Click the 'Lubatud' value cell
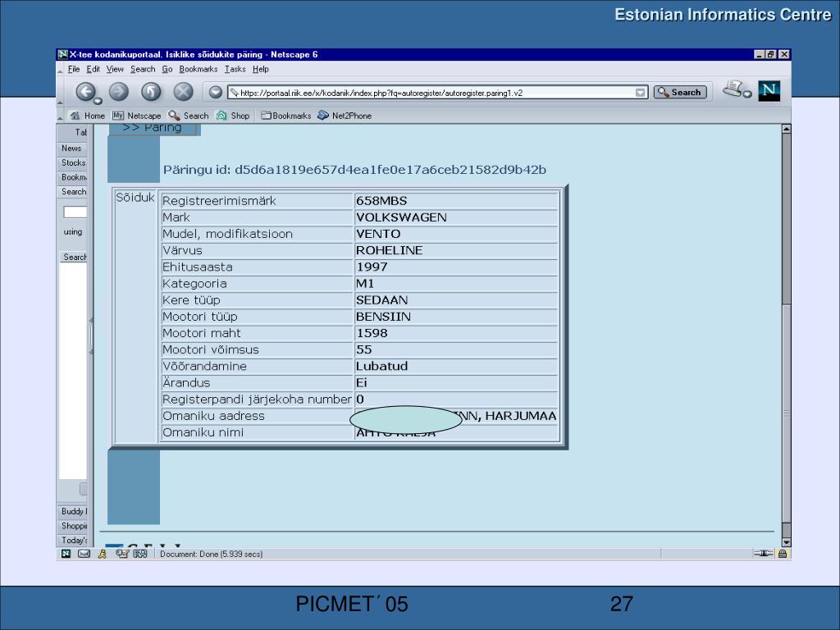This screenshot has width=840, height=630. point(456,367)
